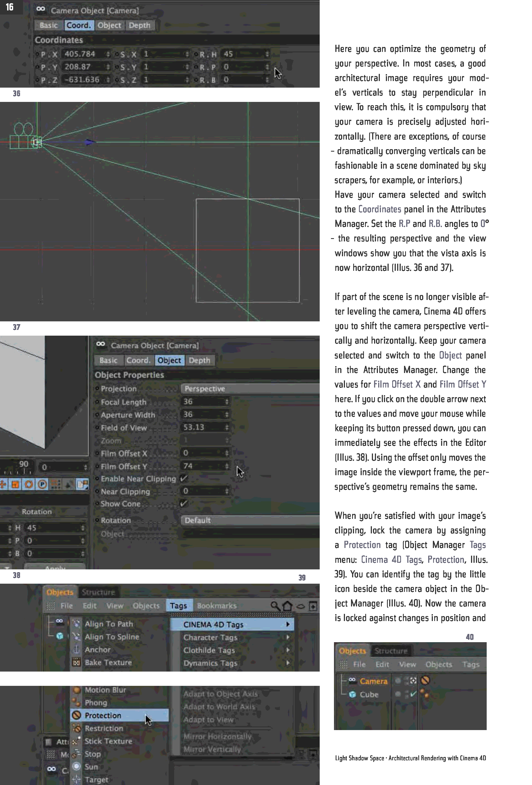Toggle the Enable Near Clipping checkbox

point(183,478)
